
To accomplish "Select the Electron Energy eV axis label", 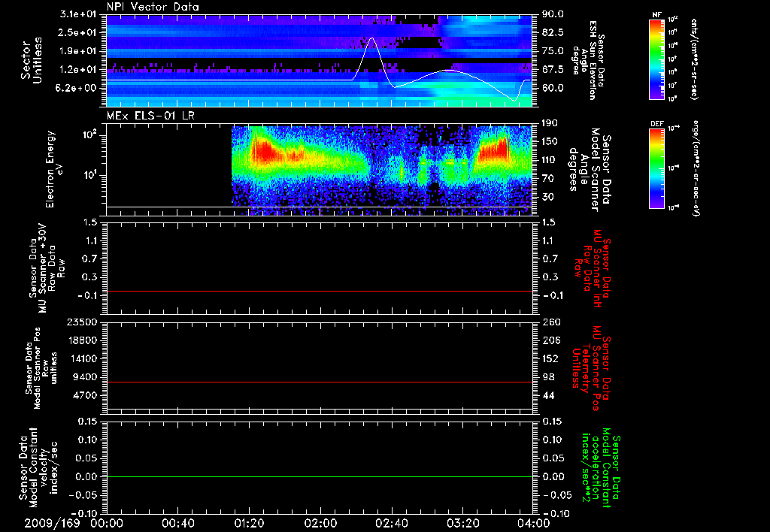I will tap(56, 169).
